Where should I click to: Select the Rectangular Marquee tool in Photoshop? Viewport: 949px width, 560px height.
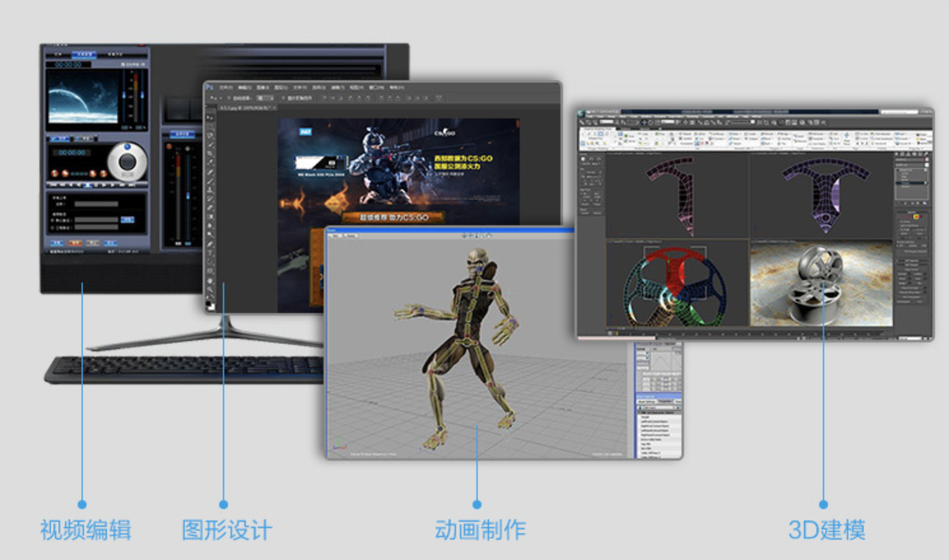[210, 127]
